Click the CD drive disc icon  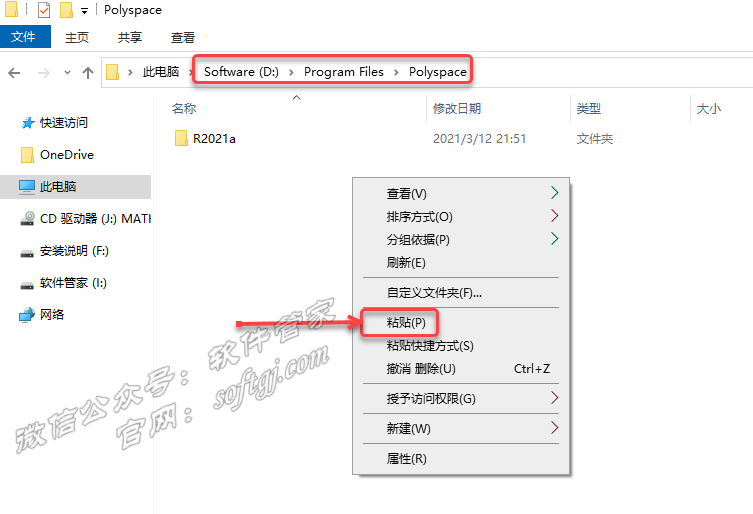tap(27, 219)
